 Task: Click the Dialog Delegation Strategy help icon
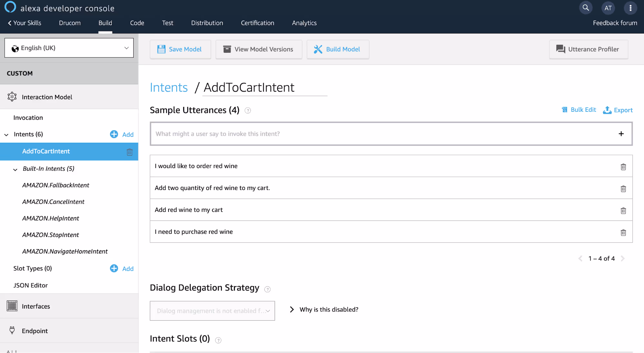[x=267, y=289]
